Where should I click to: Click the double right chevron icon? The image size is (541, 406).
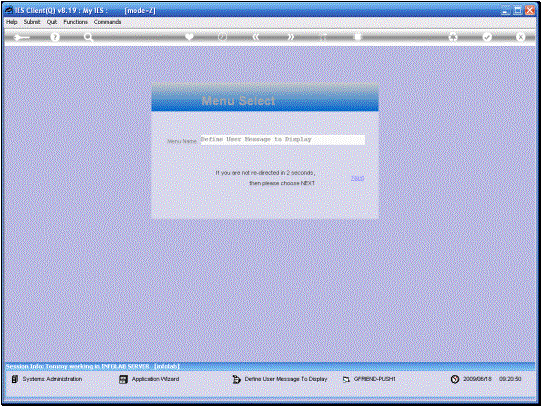pyautogui.click(x=291, y=37)
